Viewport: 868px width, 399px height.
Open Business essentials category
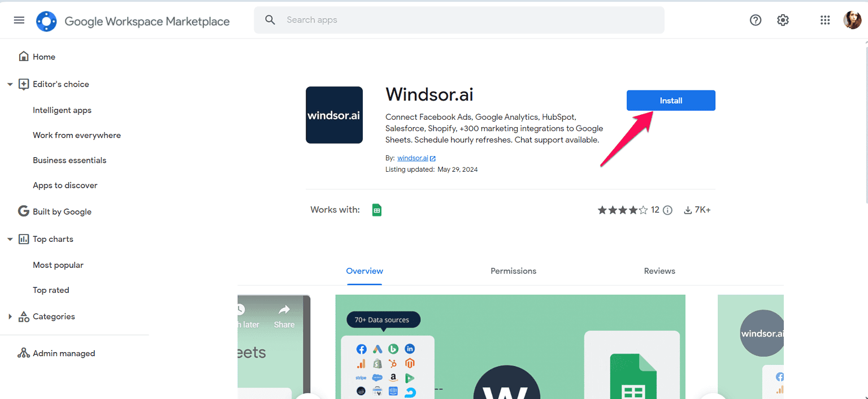pyautogui.click(x=70, y=160)
